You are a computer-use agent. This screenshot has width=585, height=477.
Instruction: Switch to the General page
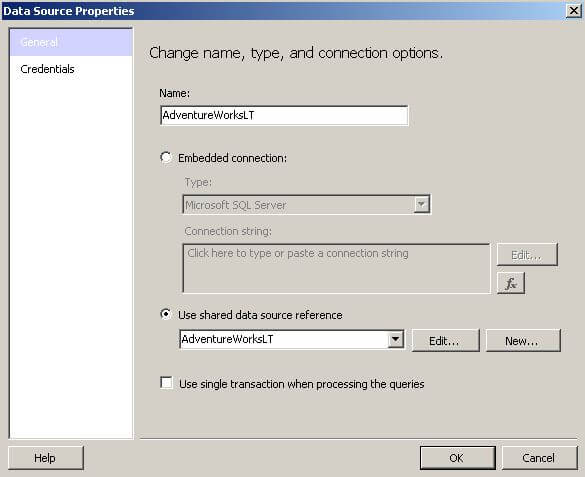tap(71, 42)
